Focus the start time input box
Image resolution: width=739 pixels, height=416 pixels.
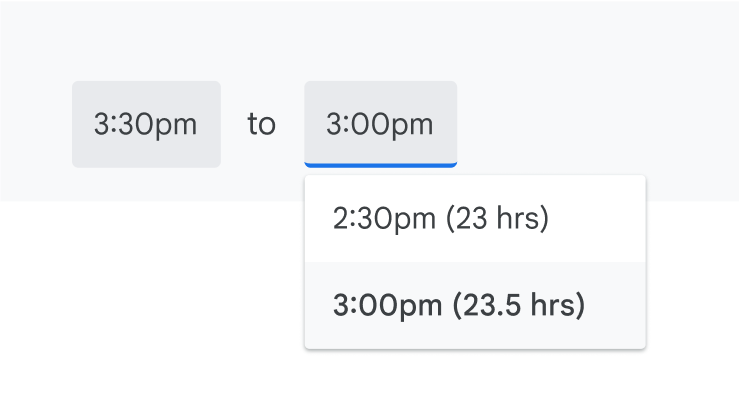point(146,124)
